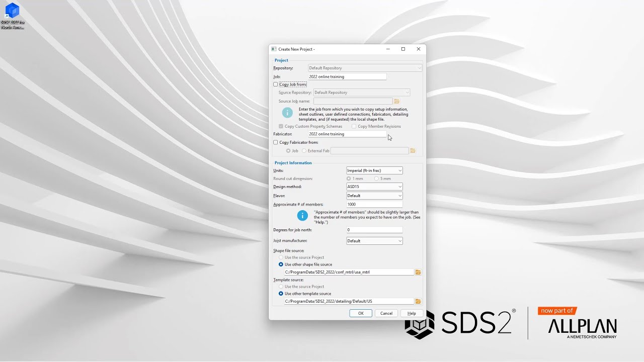
Task: Open the Joist manufacturer dropdown
Action: tap(374, 241)
